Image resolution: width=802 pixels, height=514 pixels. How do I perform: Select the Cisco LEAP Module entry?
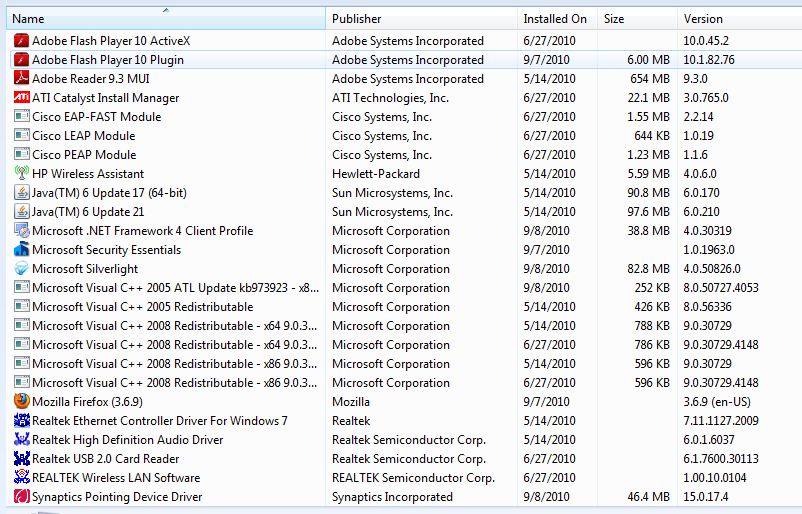(84, 136)
